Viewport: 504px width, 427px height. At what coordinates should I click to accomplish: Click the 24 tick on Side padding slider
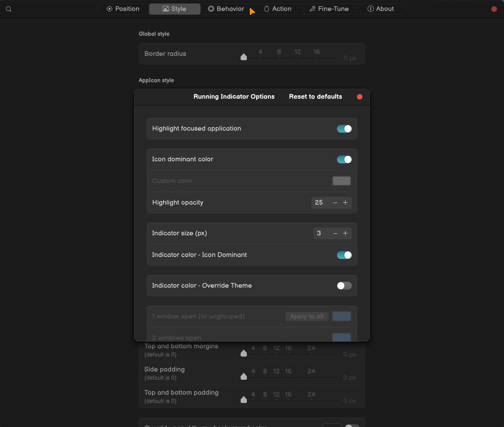(x=311, y=371)
